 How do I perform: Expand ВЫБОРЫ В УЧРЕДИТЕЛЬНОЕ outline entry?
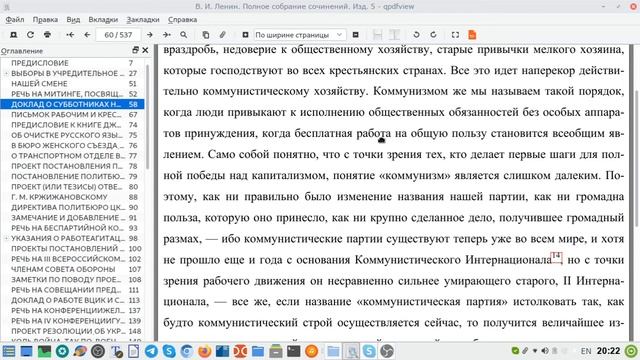point(6,73)
